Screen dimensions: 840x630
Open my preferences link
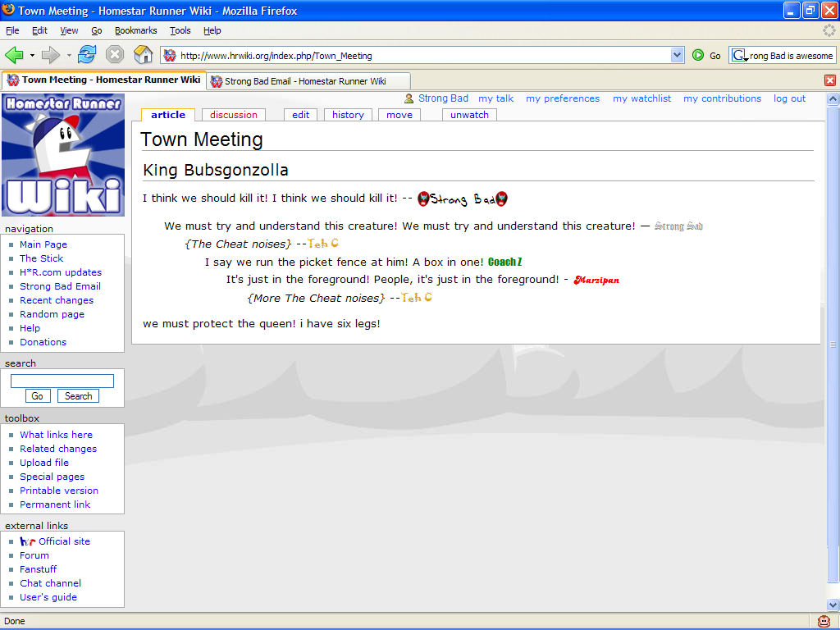click(x=563, y=98)
